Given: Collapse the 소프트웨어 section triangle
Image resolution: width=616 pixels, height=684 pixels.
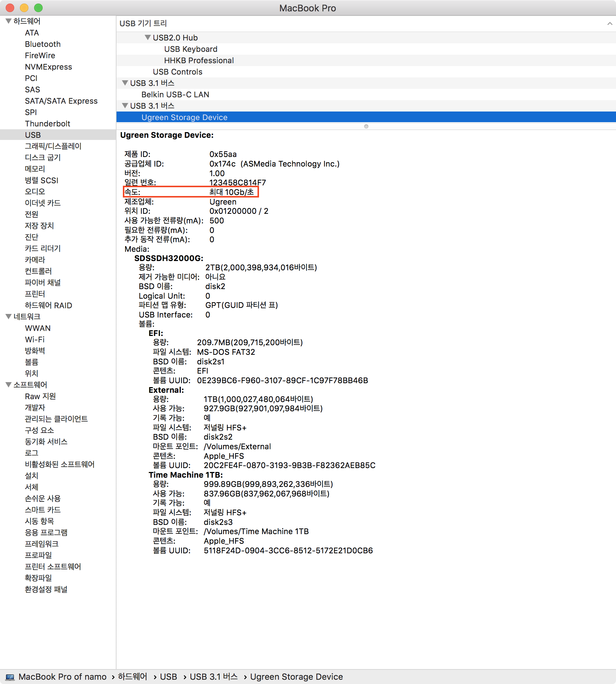Looking at the screenshot, I should point(9,385).
